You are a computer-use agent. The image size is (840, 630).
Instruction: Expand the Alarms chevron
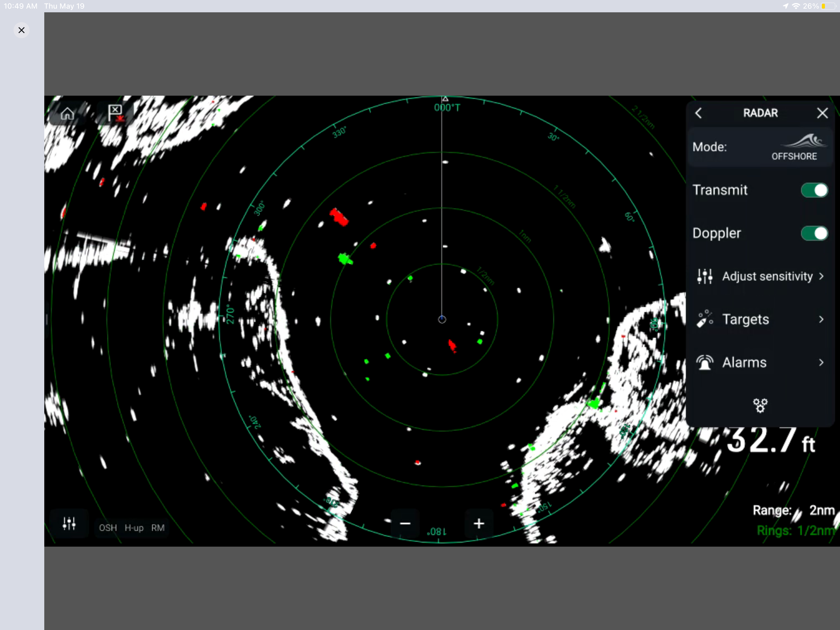(x=821, y=362)
